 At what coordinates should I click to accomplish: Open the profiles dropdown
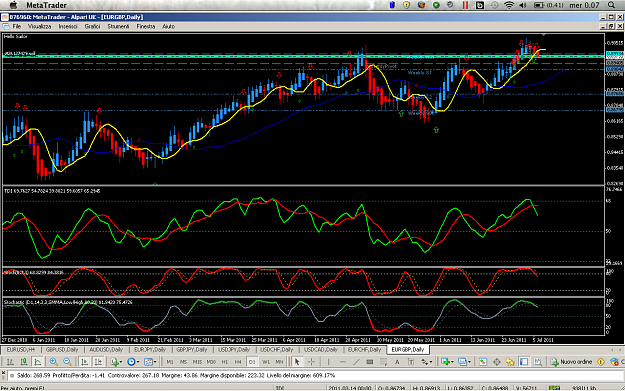tap(464, 362)
